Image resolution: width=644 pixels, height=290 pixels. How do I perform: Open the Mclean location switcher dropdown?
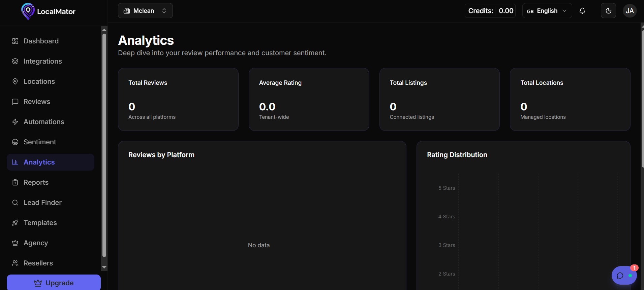(x=145, y=11)
